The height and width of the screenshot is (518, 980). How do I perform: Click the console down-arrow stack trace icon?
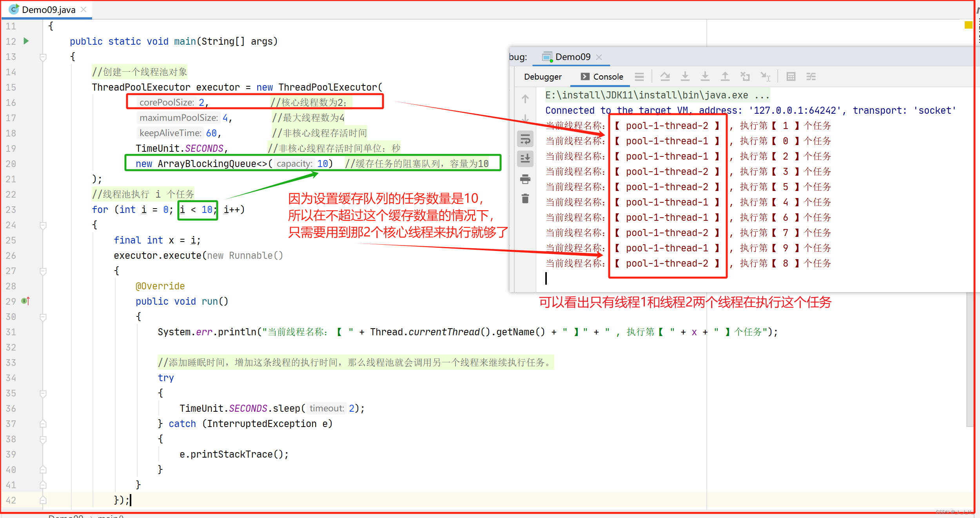click(x=525, y=118)
